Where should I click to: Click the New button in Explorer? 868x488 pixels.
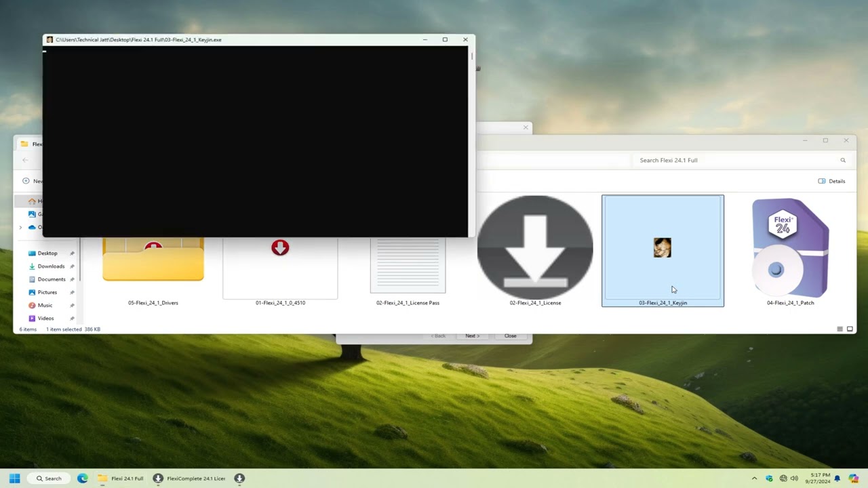pyautogui.click(x=32, y=182)
